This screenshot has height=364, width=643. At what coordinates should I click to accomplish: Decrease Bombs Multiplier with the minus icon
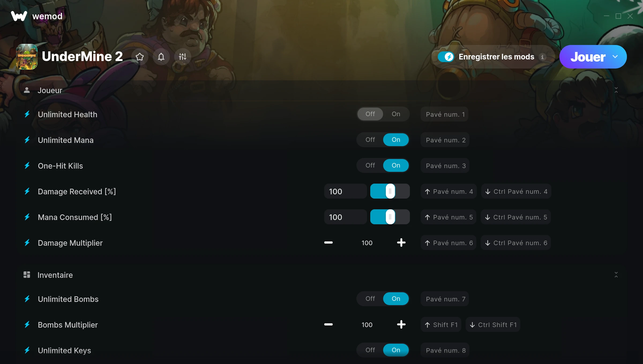pyautogui.click(x=328, y=325)
